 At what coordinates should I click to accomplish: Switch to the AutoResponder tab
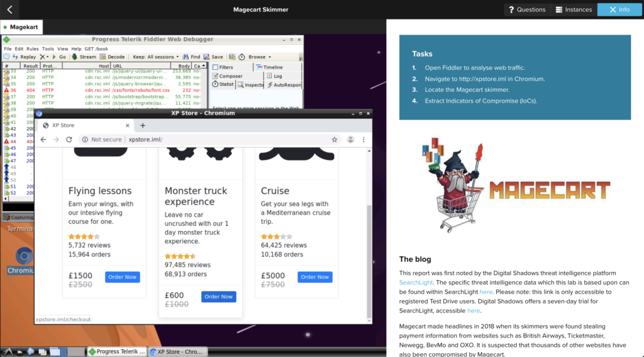(x=284, y=85)
